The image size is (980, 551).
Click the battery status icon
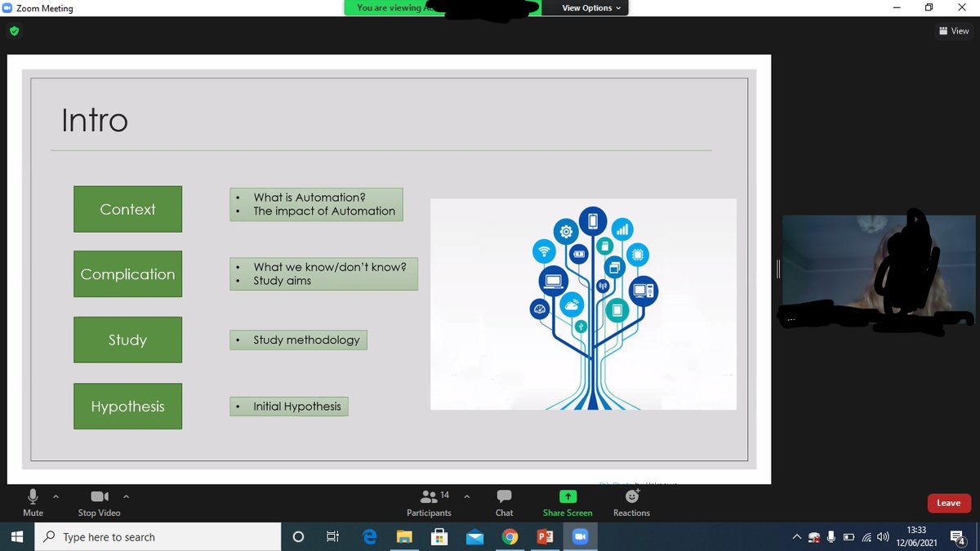849,537
